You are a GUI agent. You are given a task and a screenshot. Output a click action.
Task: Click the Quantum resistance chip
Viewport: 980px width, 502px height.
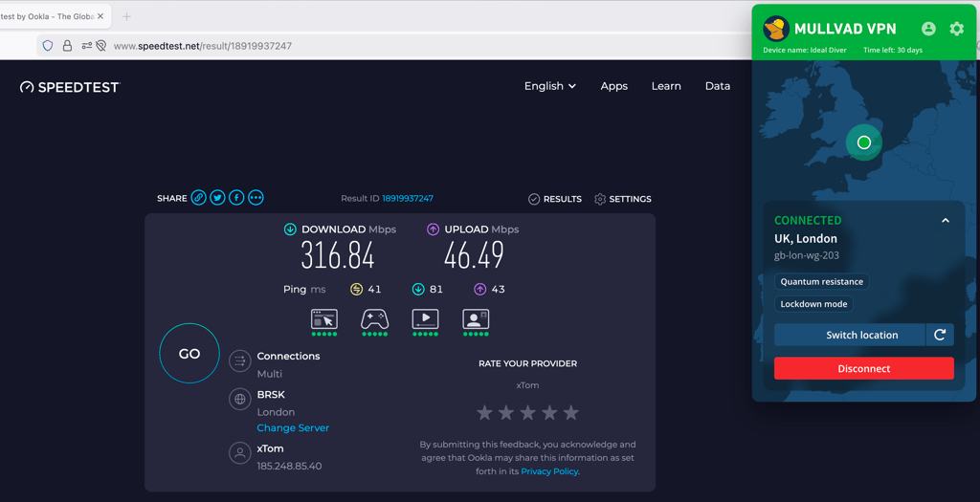coord(822,281)
